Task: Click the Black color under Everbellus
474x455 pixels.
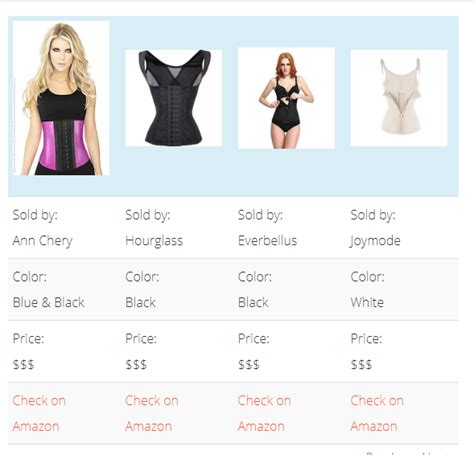Action: click(x=253, y=302)
